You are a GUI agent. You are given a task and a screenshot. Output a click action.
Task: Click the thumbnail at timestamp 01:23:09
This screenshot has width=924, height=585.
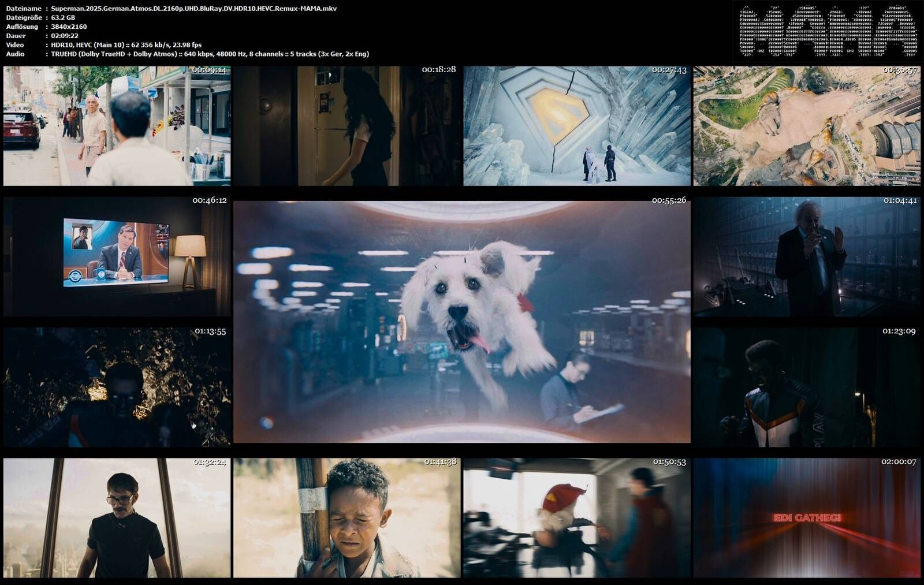807,387
